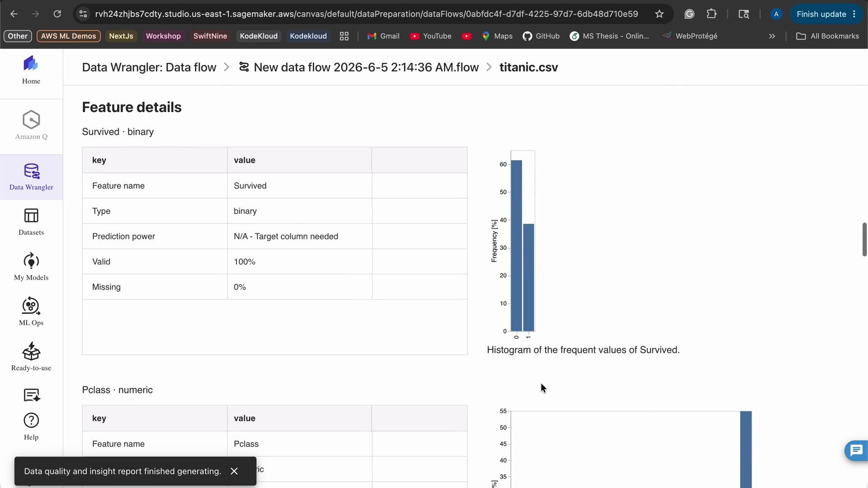Image resolution: width=868 pixels, height=488 pixels.
Task: Click 'N/A - Target column needed' cell
Action: point(299,236)
